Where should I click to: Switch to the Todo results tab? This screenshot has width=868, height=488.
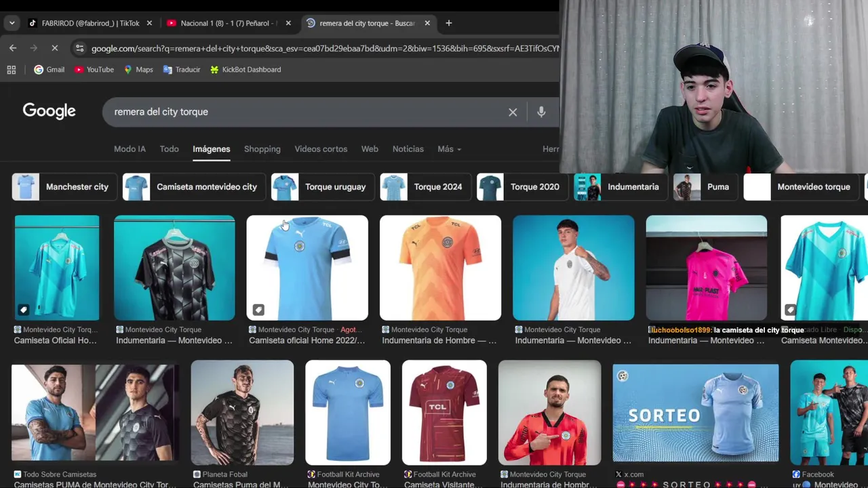click(169, 149)
